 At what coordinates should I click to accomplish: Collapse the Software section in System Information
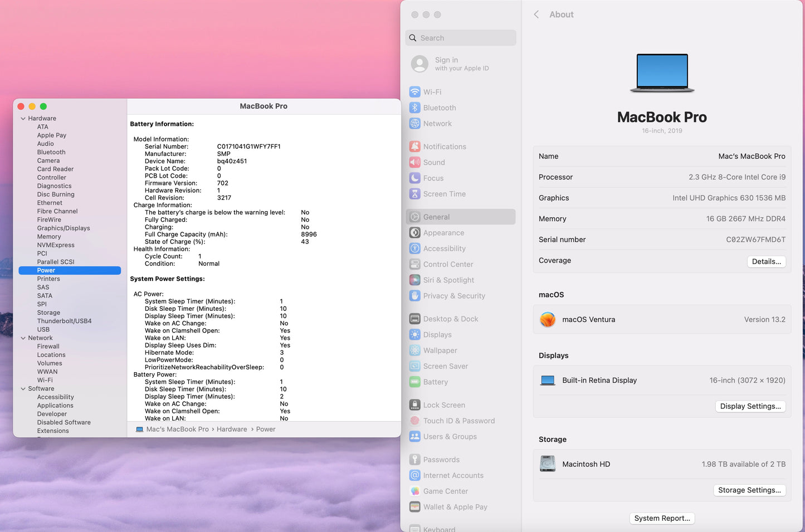click(x=23, y=388)
